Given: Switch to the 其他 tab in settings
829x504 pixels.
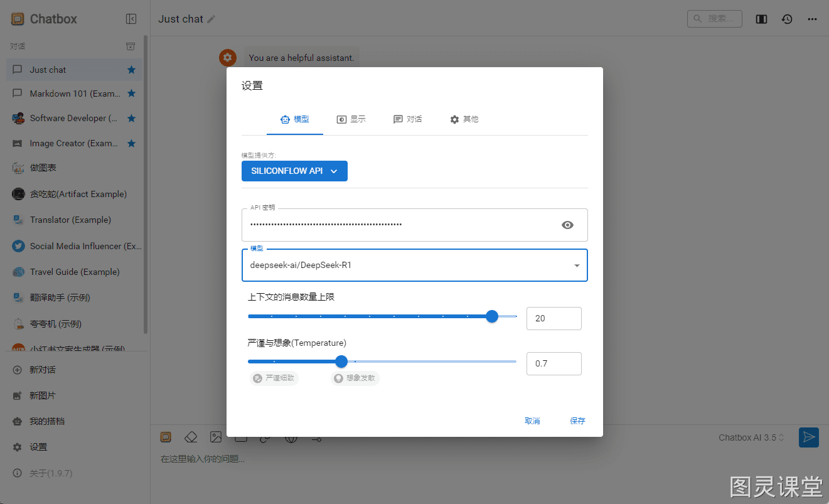Looking at the screenshot, I should tap(464, 119).
